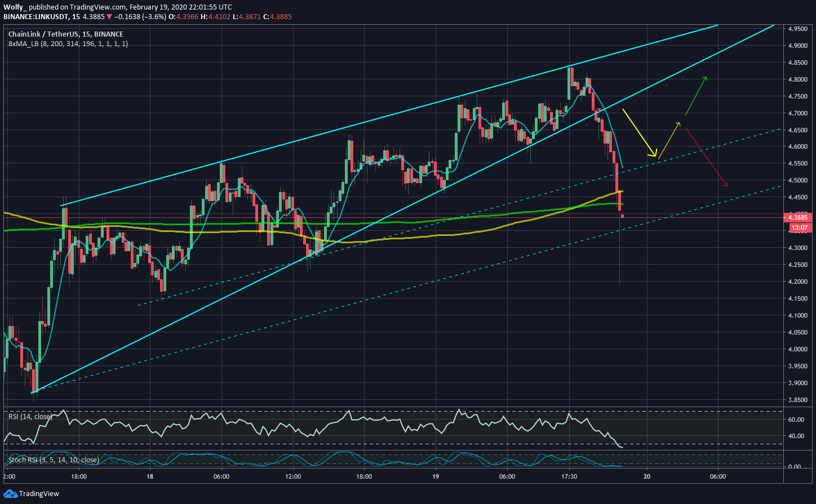Select the Stoch RSI indicator label
The image size is (816, 504).
click(54, 460)
